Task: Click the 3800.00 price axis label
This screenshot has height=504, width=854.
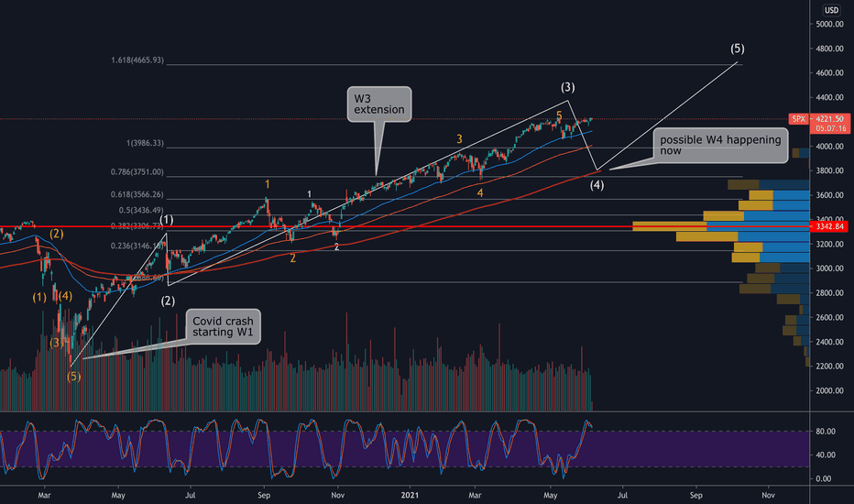Action: [x=829, y=170]
